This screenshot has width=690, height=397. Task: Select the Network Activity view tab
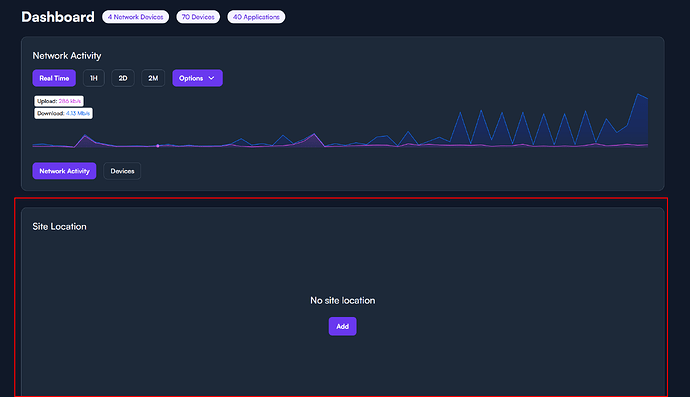click(x=64, y=171)
